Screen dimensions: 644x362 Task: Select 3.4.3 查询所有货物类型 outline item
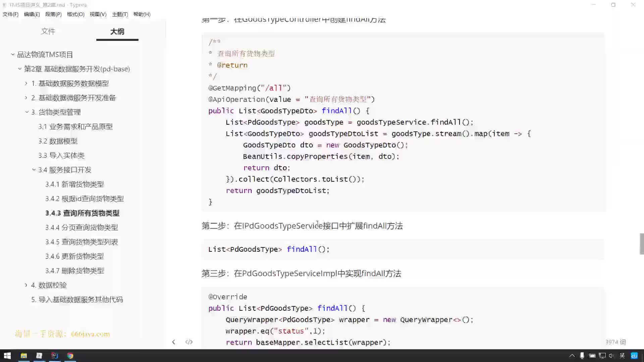(82, 213)
